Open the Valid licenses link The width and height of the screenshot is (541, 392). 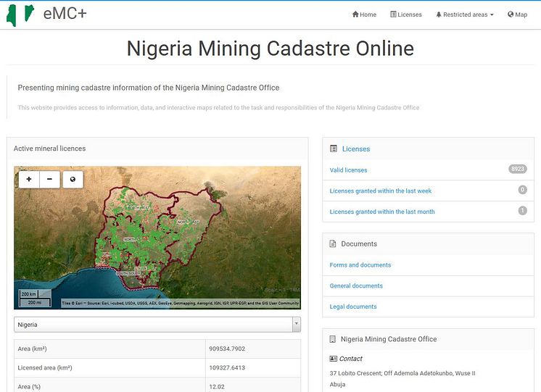point(348,170)
